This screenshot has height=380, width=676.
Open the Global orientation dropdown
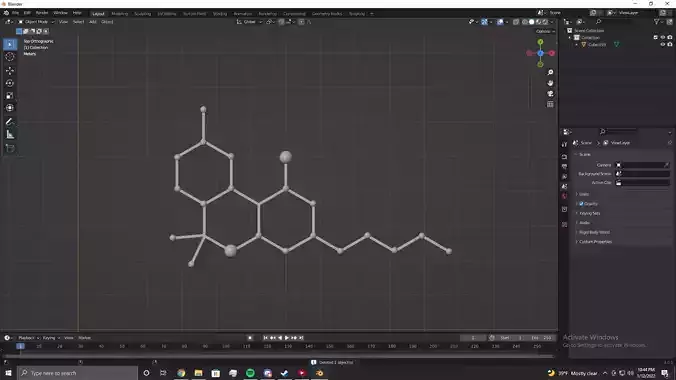tap(250, 22)
